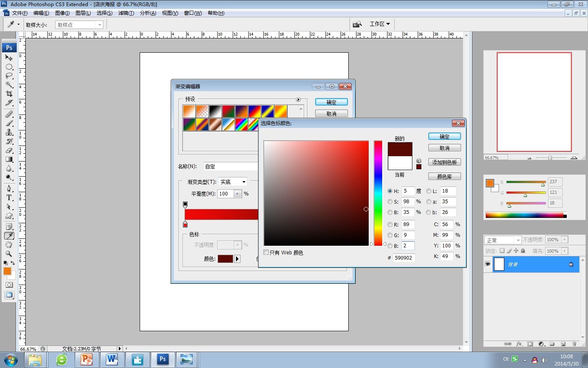Expand the 平滑度 value arrow
This screenshot has height=368, width=588.
pos(238,194)
